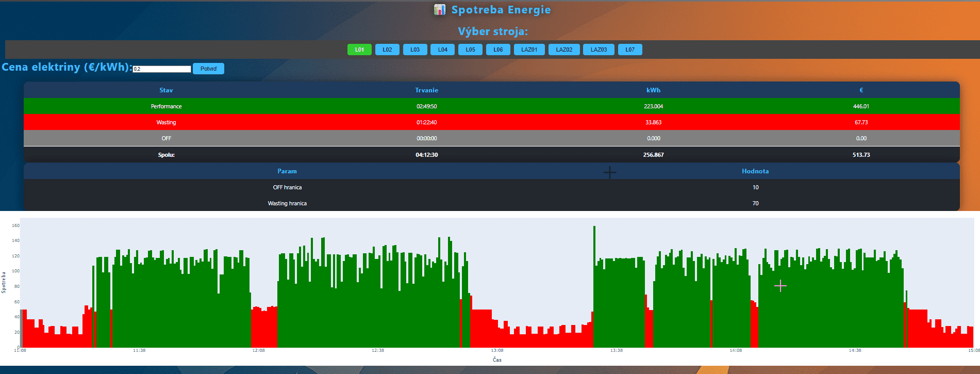Click the electricity price input field
Viewport: 980px width, 374px height.
(x=162, y=69)
